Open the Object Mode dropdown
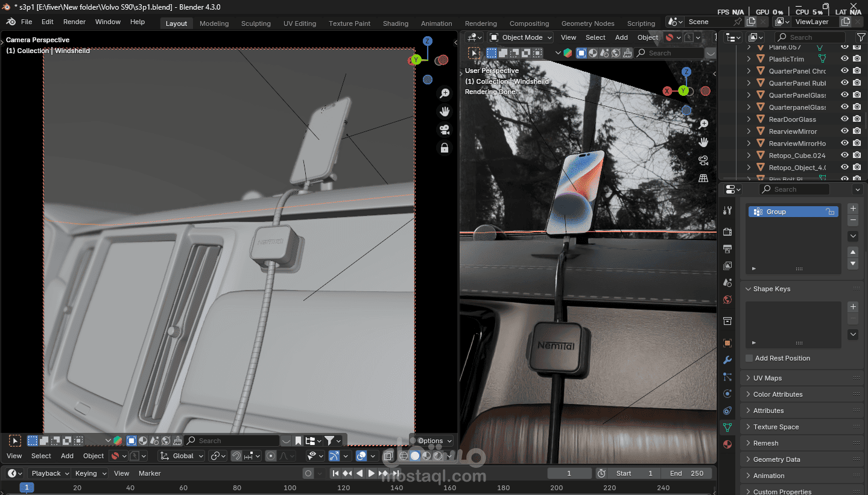Image resolution: width=868 pixels, height=495 pixels. point(522,37)
